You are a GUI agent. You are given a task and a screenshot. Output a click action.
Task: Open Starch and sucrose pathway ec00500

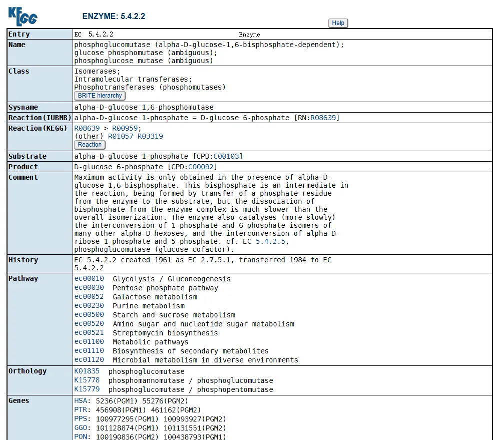tap(89, 315)
